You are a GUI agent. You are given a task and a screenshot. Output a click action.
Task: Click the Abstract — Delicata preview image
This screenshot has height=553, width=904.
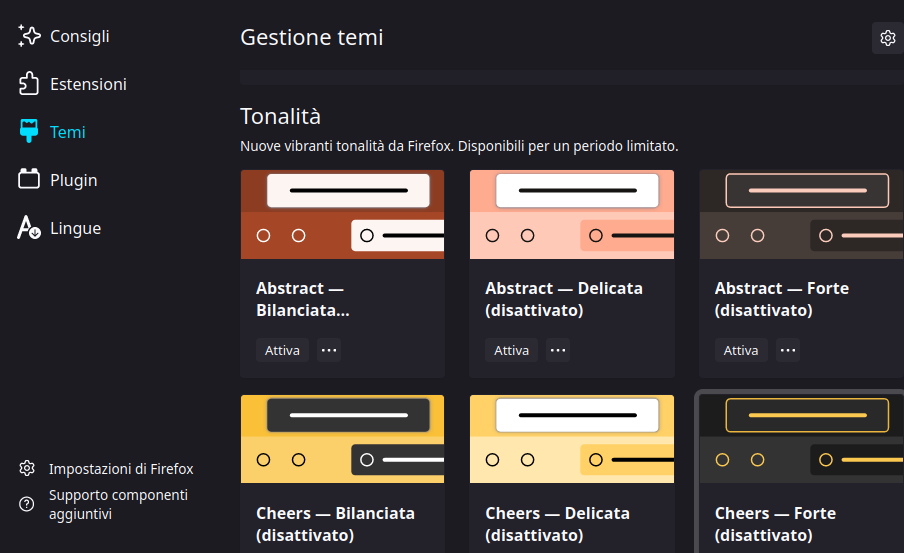572,214
